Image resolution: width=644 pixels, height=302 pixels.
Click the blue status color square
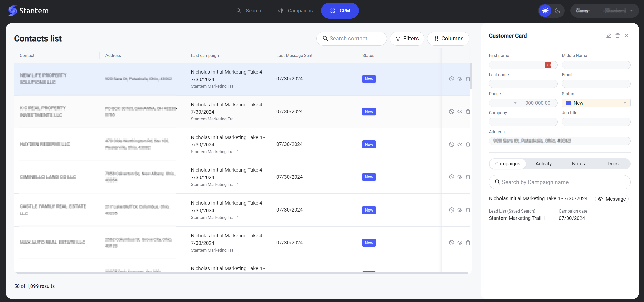coord(568,103)
